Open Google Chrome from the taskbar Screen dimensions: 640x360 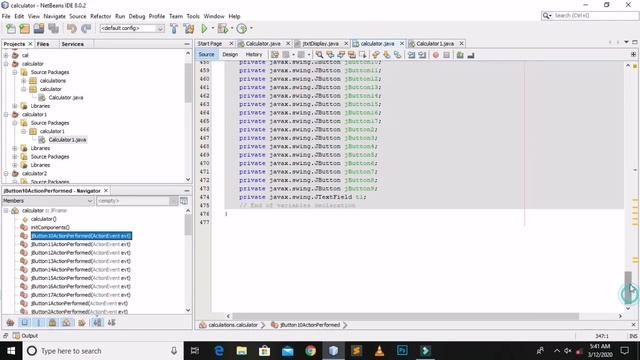point(310,351)
